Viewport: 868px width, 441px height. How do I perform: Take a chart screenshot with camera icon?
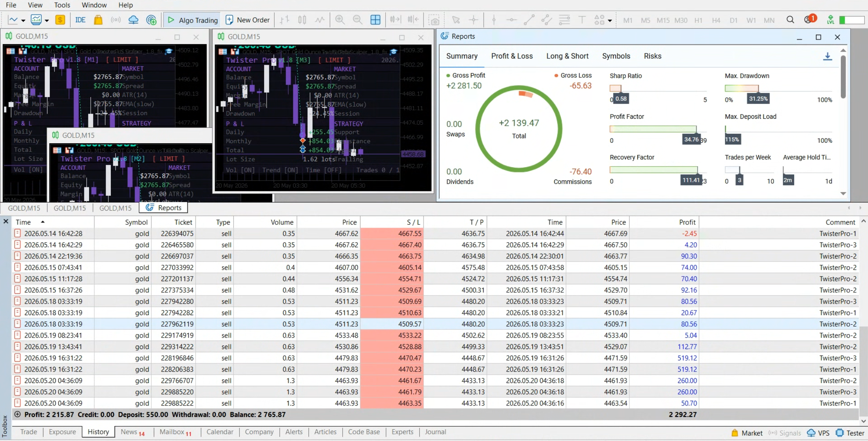(435, 20)
